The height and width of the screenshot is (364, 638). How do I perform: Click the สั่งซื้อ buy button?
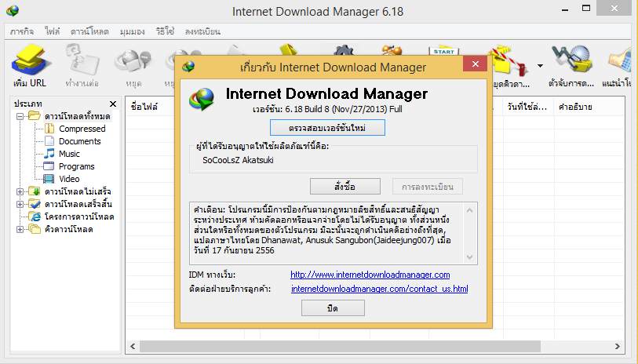(345, 187)
